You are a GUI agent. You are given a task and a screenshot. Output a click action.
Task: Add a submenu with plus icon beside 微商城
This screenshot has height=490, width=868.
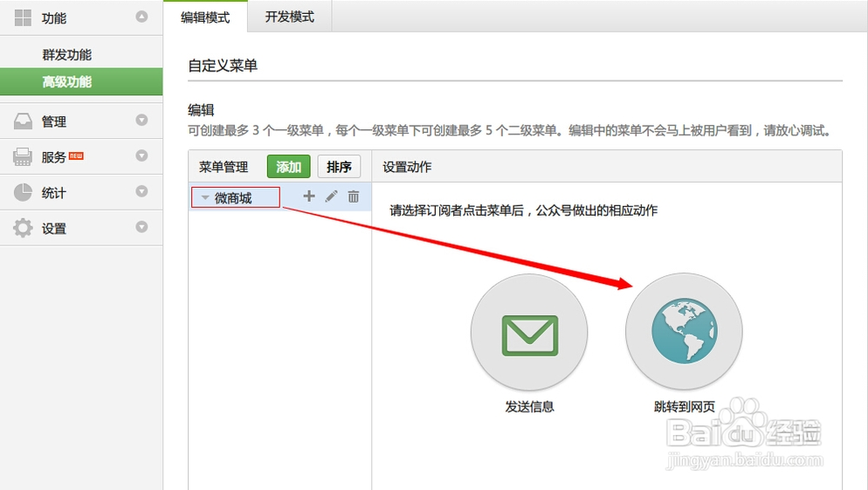tap(309, 196)
